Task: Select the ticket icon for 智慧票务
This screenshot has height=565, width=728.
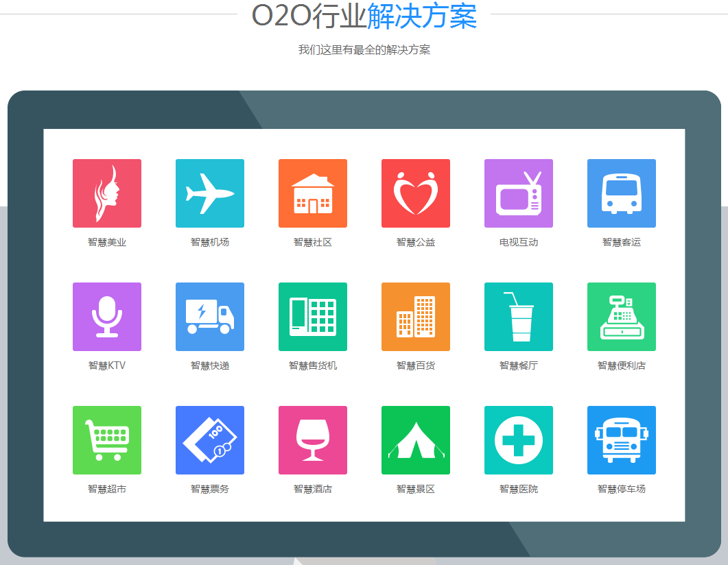Action: pos(210,440)
